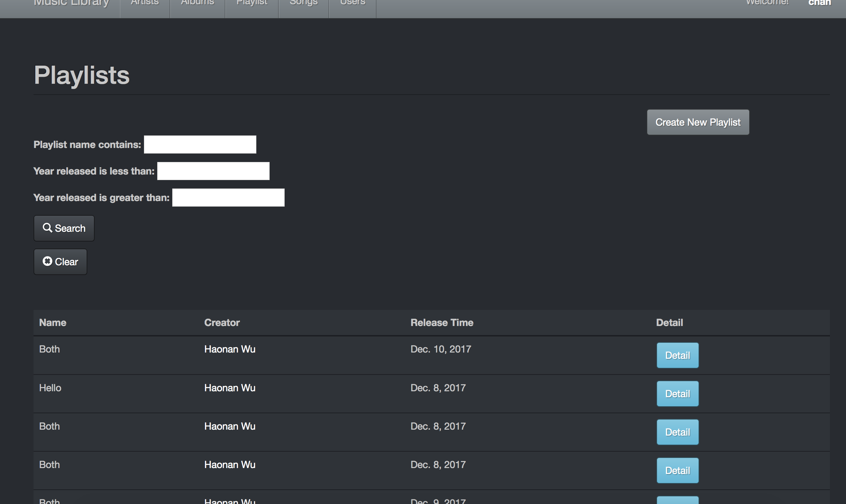Click the chan username in top bar
Image resolution: width=846 pixels, height=504 pixels.
tap(819, 3)
